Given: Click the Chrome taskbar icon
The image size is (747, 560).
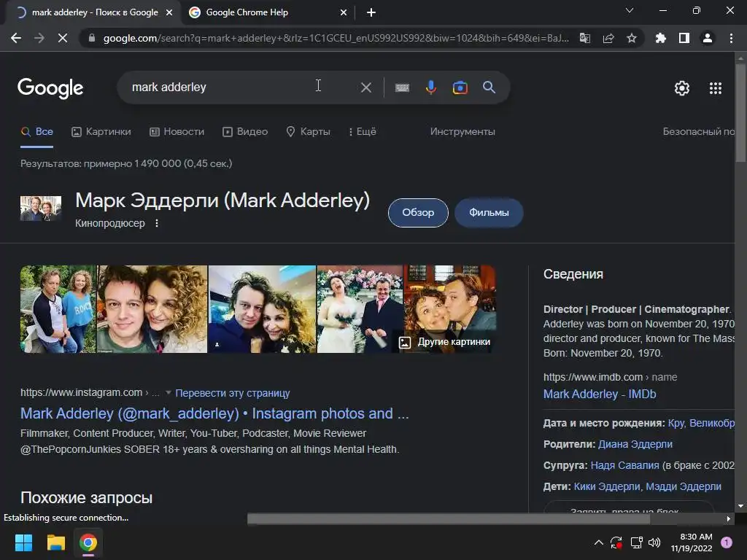Looking at the screenshot, I should click(88, 542).
